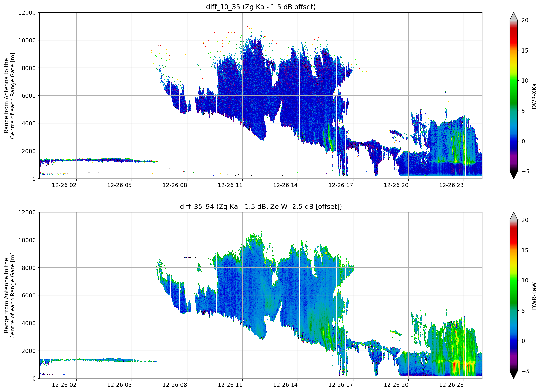
Task: Click the '6000' y-tick of the bottom plot
Action: (x=29, y=295)
